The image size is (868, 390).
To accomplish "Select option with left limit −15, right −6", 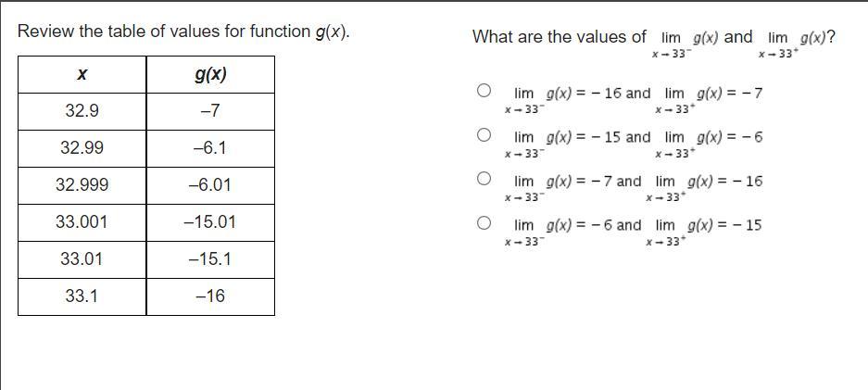I will (484, 134).
